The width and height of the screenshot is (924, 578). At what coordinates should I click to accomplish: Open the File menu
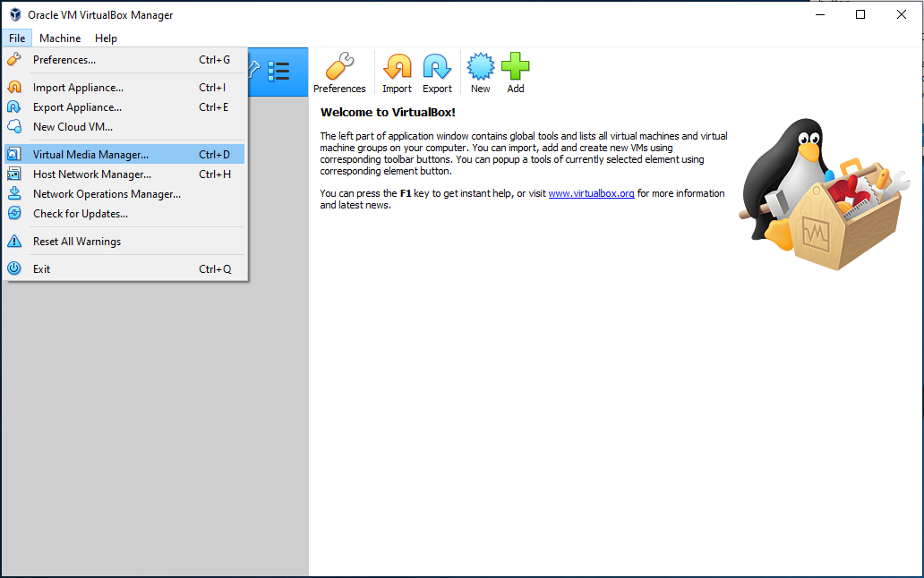[x=17, y=38]
